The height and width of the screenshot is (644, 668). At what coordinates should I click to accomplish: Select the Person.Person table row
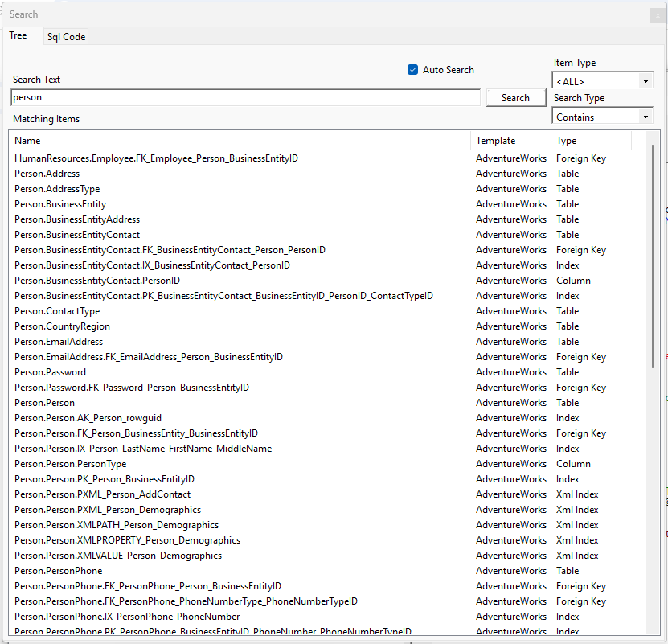[45, 403]
